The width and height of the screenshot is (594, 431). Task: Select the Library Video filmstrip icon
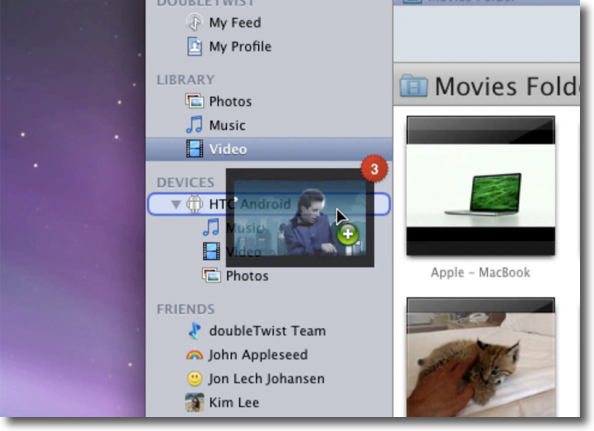point(194,149)
